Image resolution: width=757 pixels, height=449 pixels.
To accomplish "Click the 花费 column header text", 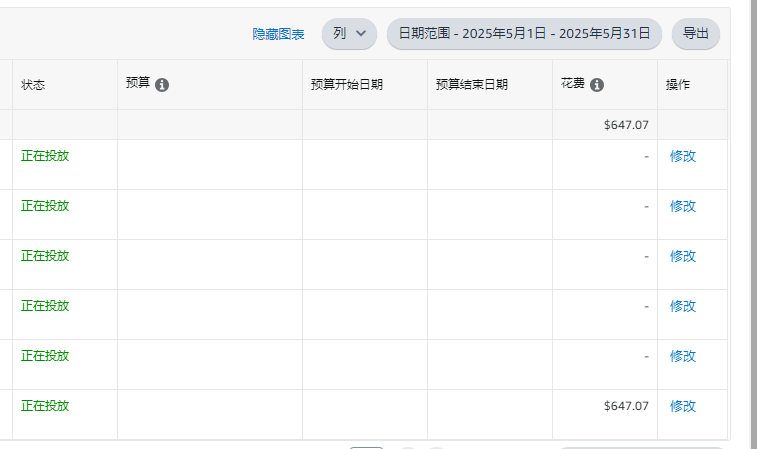I will 573,83.
